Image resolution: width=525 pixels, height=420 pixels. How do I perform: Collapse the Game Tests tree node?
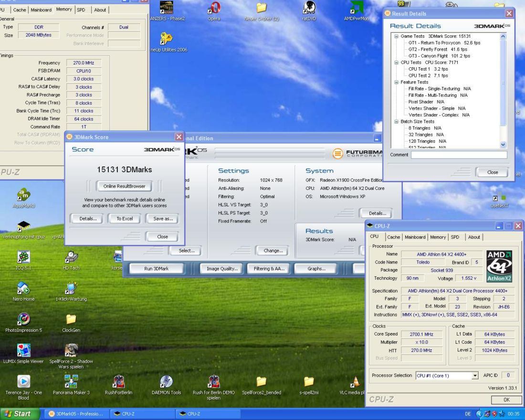pyautogui.click(x=397, y=36)
